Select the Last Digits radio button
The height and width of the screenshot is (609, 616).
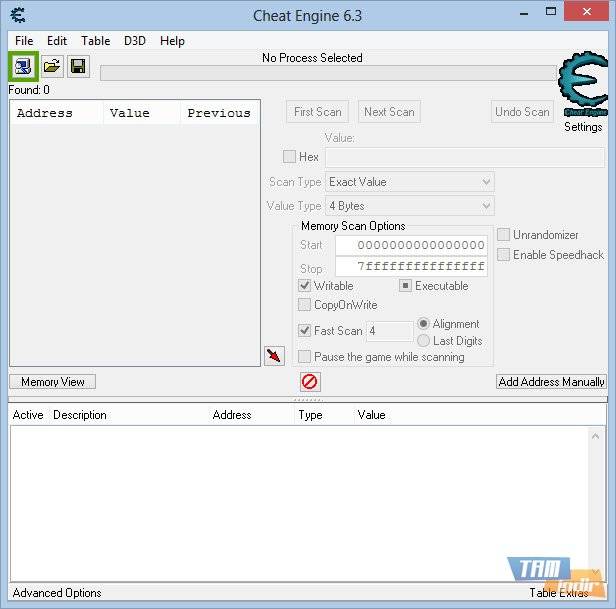424,341
